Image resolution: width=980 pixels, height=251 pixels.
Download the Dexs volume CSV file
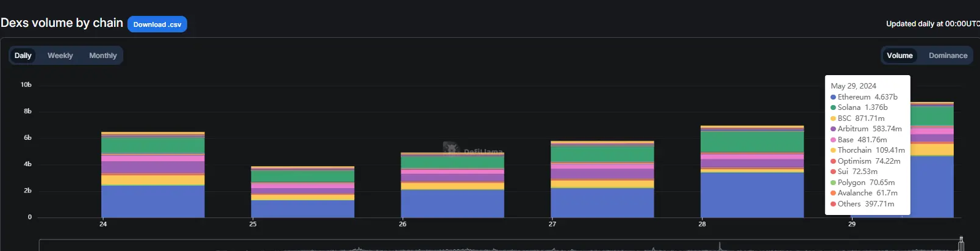157,24
